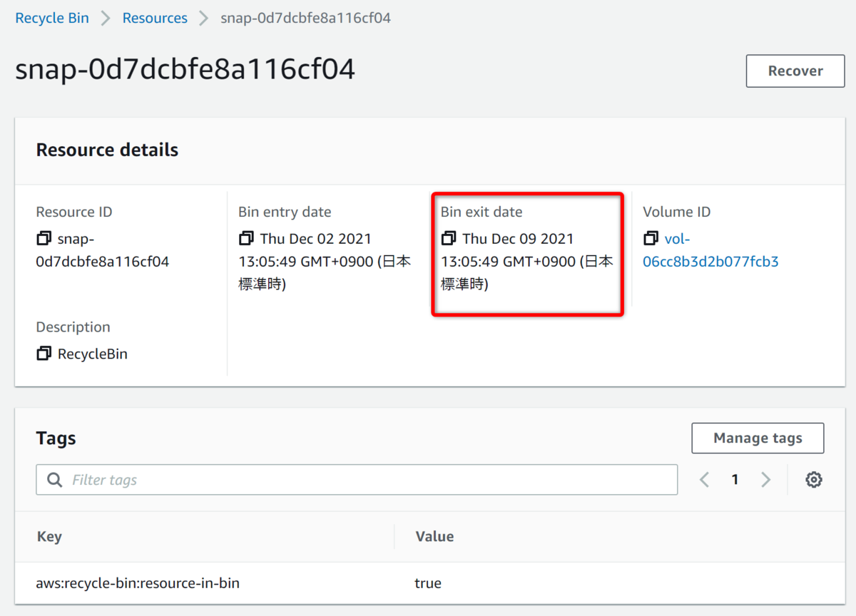Navigate to Recycle Bin breadcrumb

point(52,18)
